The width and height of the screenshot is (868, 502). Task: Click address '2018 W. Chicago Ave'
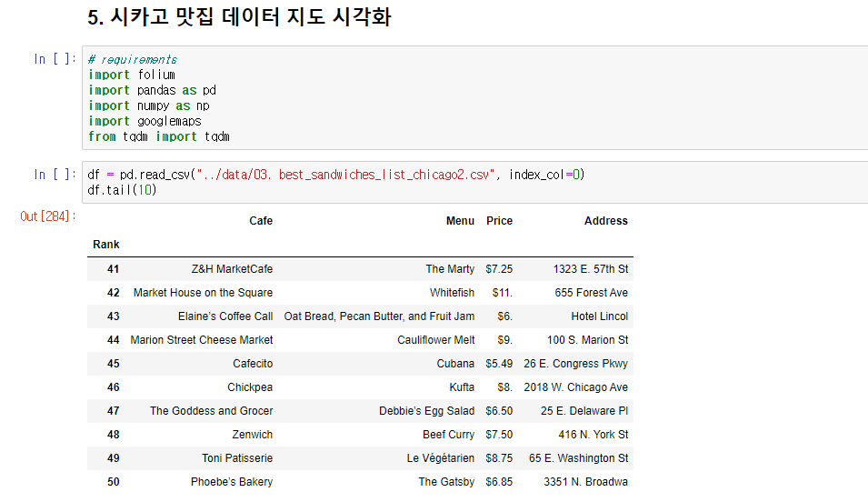coord(575,387)
